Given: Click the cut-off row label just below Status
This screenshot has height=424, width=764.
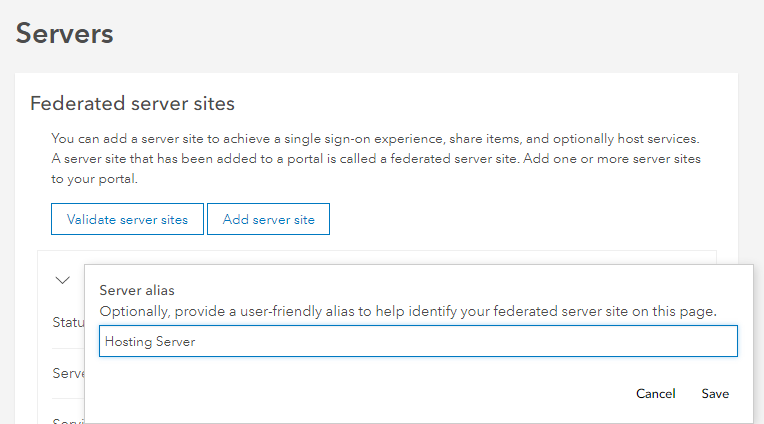Looking at the screenshot, I should (67, 373).
